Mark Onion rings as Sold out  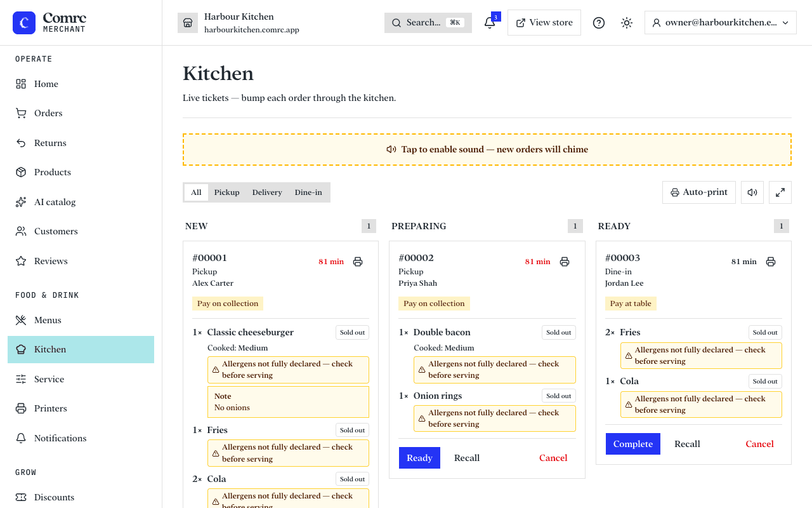[x=559, y=396]
